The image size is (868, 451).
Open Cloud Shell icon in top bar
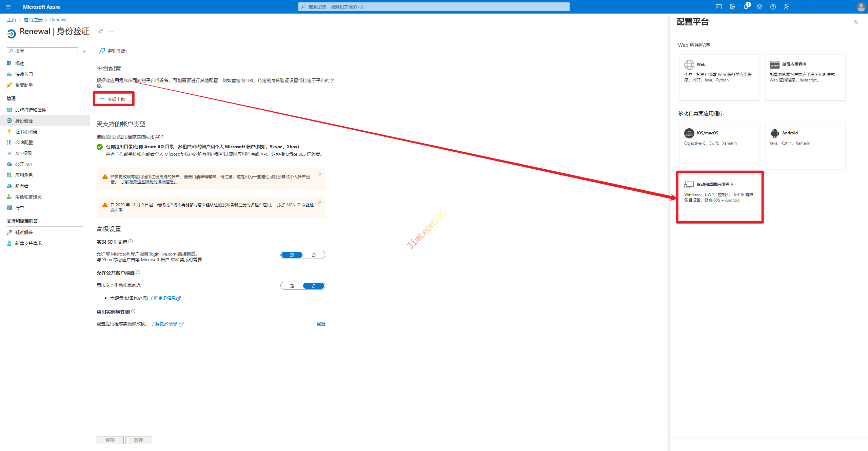point(718,7)
